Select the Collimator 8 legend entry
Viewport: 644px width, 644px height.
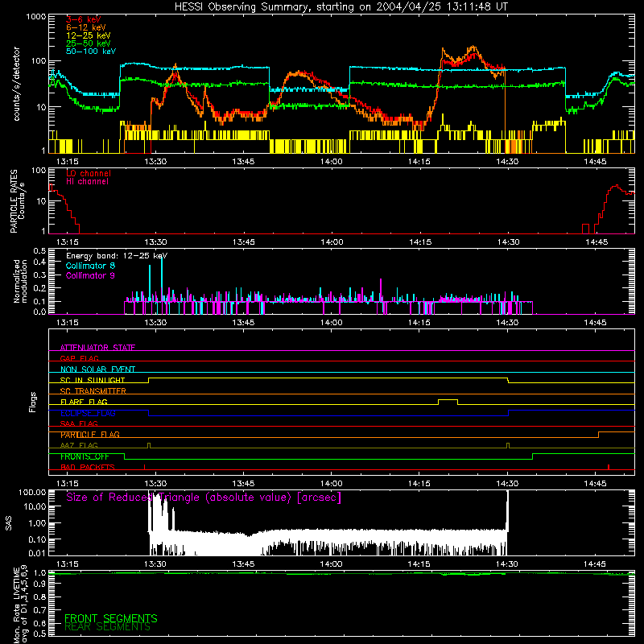point(90,266)
